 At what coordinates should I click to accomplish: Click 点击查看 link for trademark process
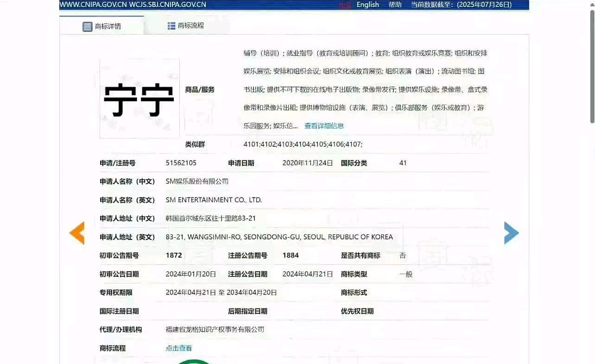(x=179, y=348)
